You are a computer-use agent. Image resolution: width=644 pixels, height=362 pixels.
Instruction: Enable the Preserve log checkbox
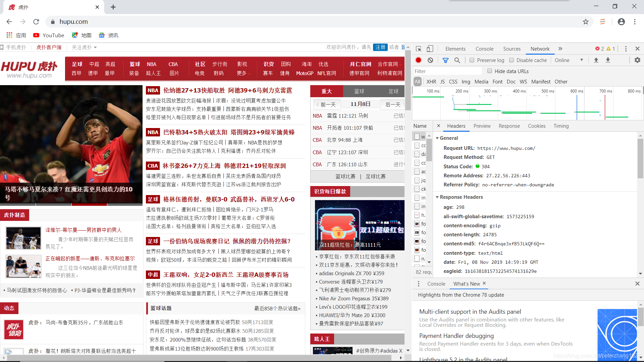point(472,60)
